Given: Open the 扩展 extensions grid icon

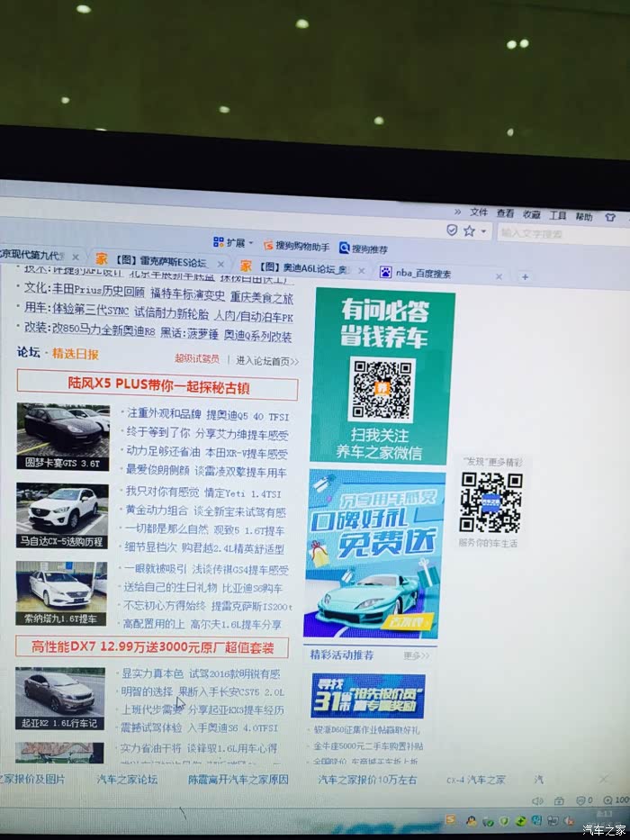Looking at the screenshot, I should (218, 241).
